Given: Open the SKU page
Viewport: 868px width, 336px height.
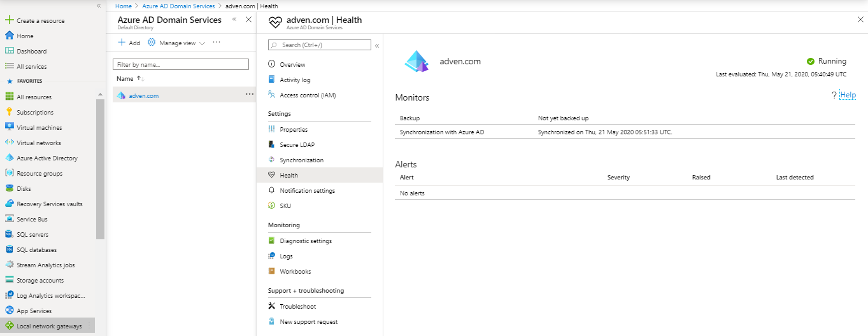Looking at the screenshot, I should (285, 206).
